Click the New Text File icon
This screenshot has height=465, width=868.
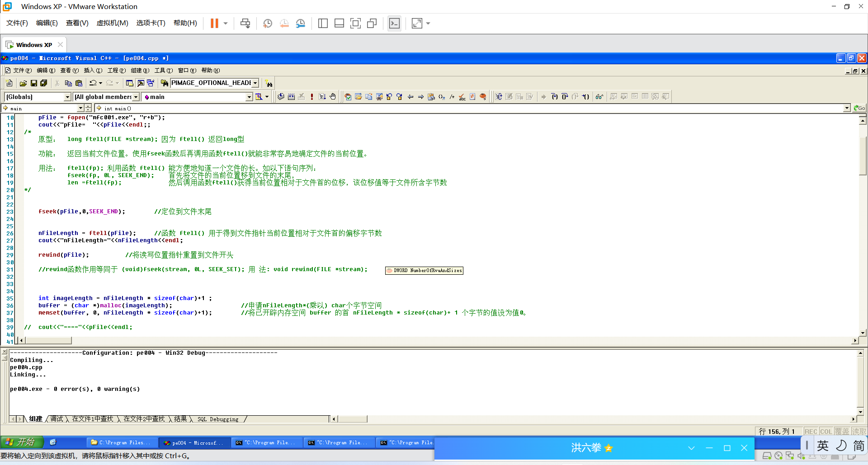[x=9, y=83]
